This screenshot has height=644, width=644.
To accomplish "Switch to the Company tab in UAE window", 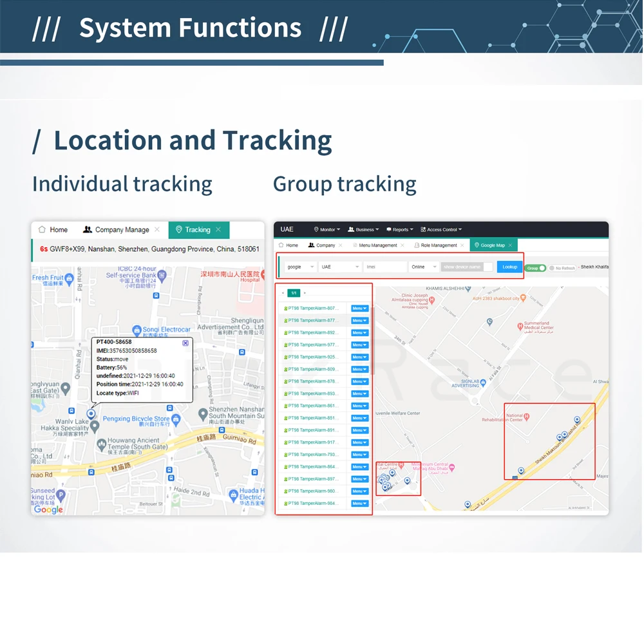I will [321, 245].
